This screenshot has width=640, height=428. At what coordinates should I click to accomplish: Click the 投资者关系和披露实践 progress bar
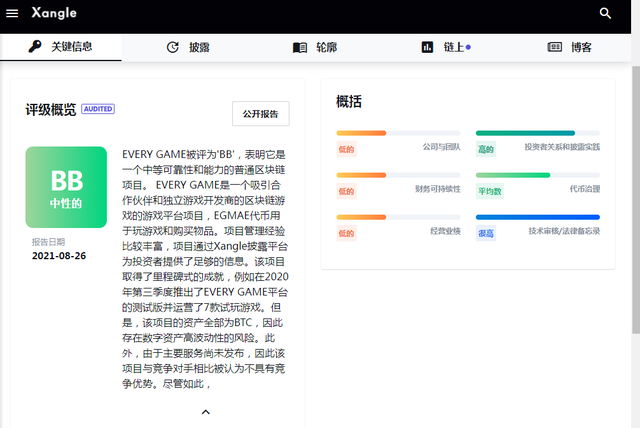coord(538,133)
